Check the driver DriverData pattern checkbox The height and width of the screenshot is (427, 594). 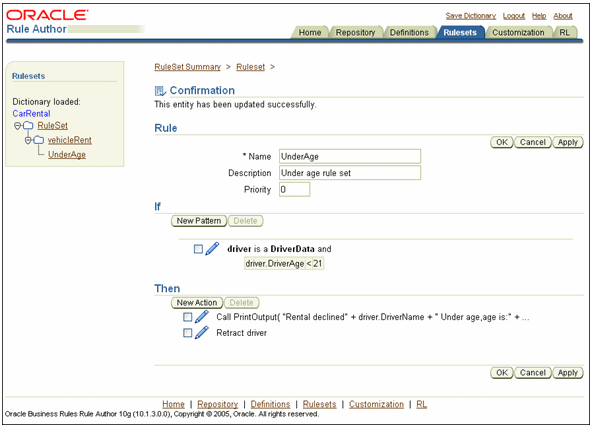198,249
